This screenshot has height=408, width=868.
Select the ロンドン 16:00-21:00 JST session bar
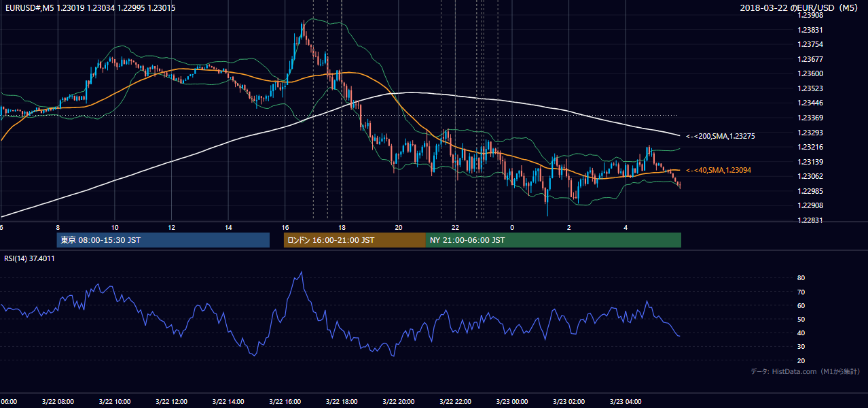click(355, 240)
